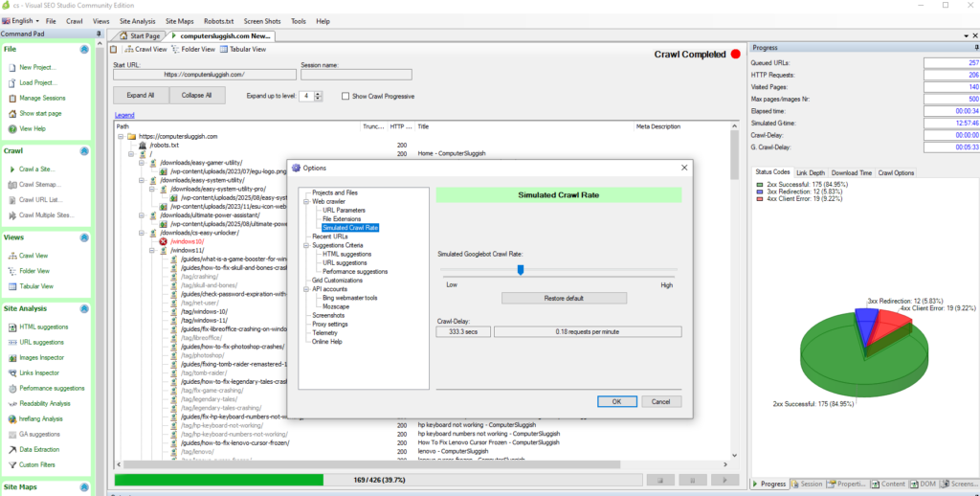Click the Crawl URL List icon
980x496 pixels.
[x=11, y=200]
